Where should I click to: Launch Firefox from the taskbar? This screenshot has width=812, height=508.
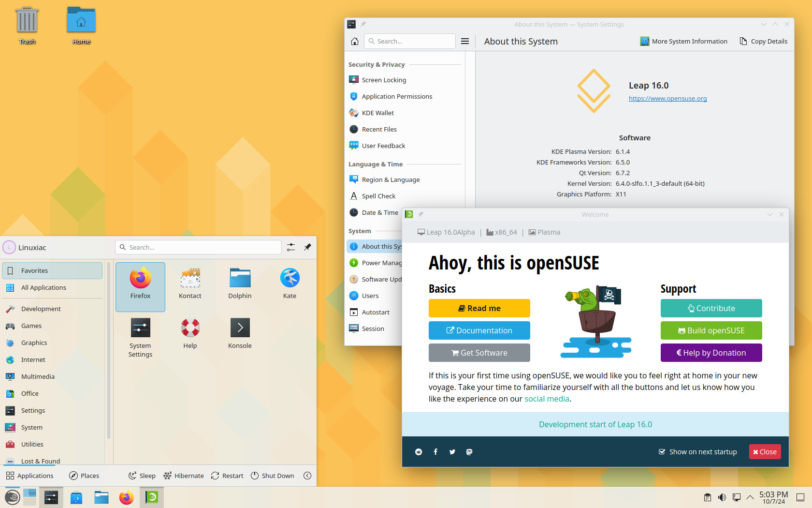127,497
